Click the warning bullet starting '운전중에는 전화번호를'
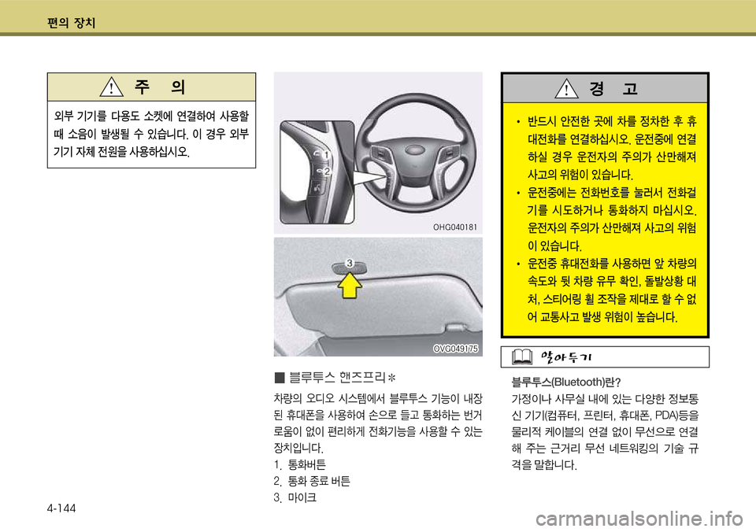Viewport: 756px width, 532px height. [606, 220]
